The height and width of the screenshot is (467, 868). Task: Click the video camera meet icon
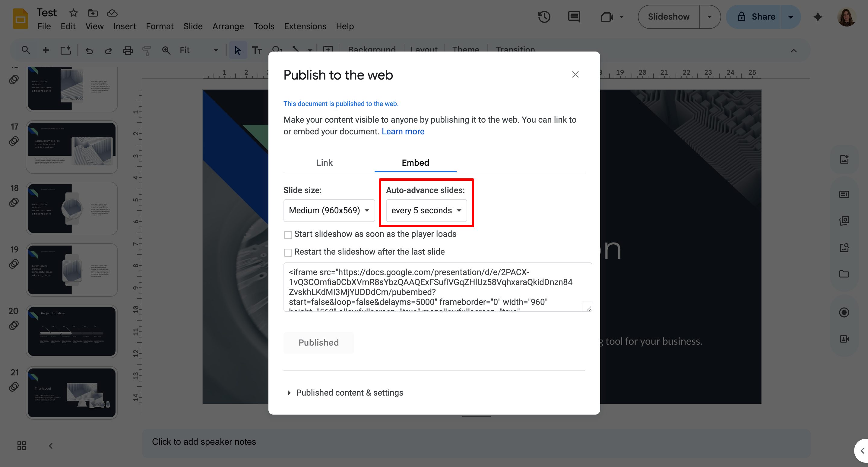click(607, 17)
